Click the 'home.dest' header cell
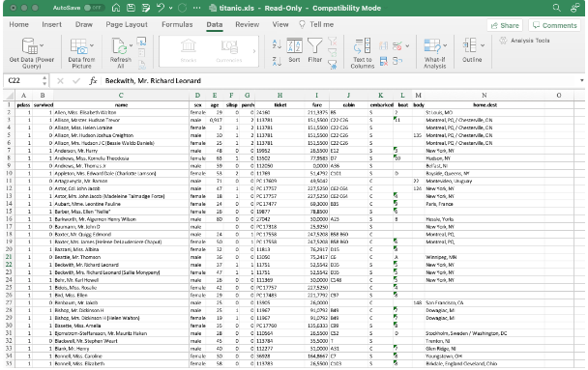 point(485,105)
